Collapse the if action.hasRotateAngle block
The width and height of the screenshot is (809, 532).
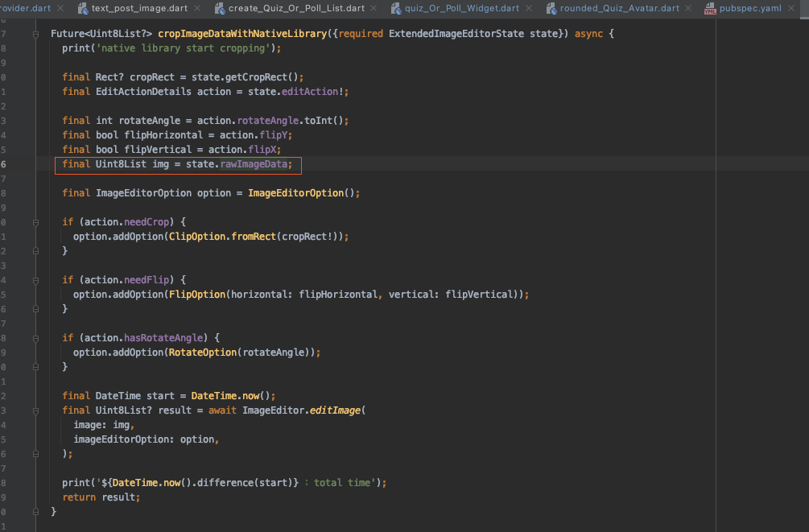[x=34, y=337]
